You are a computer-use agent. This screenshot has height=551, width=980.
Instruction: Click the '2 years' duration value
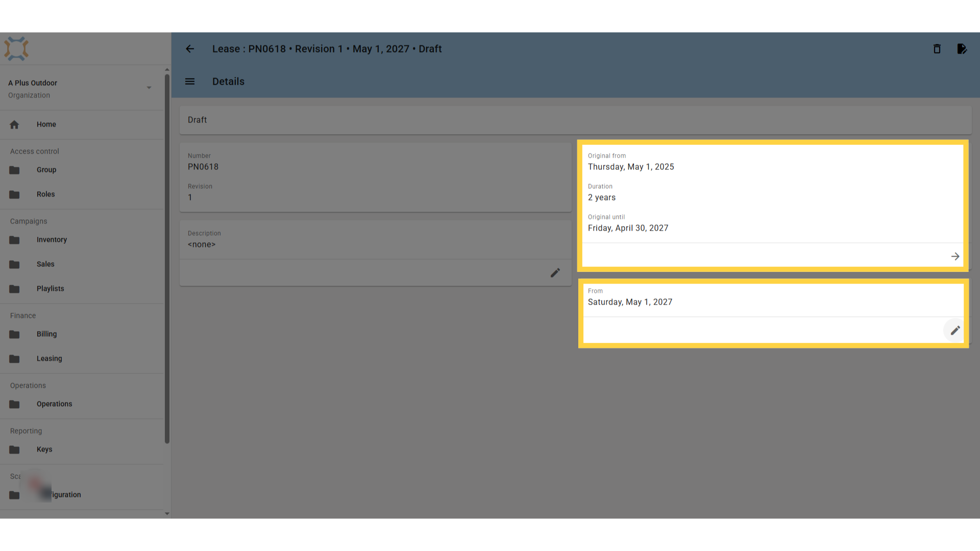pos(602,197)
